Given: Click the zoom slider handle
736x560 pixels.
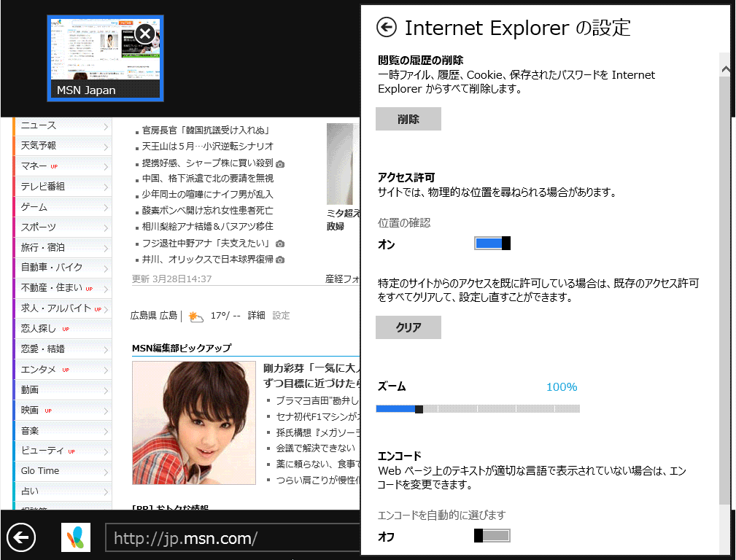Looking at the screenshot, I should click(419, 409).
